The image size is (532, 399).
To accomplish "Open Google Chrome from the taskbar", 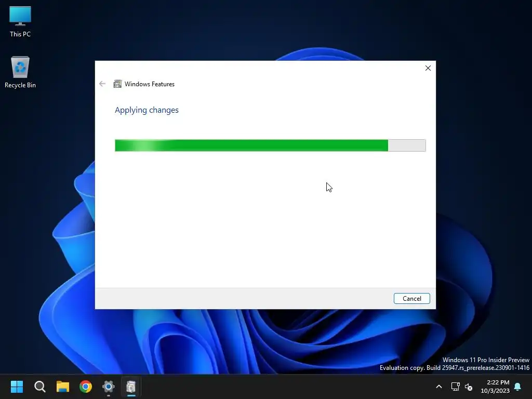I will 86,387.
